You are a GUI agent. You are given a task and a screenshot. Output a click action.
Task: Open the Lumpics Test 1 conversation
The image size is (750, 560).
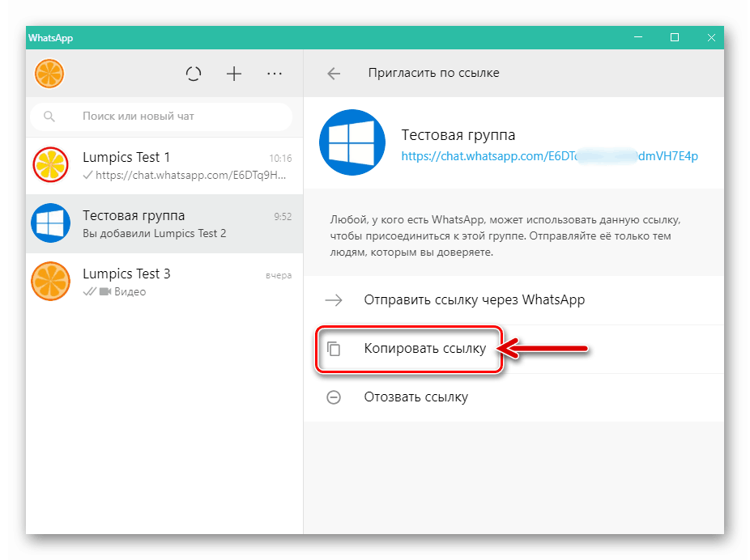pos(162,164)
